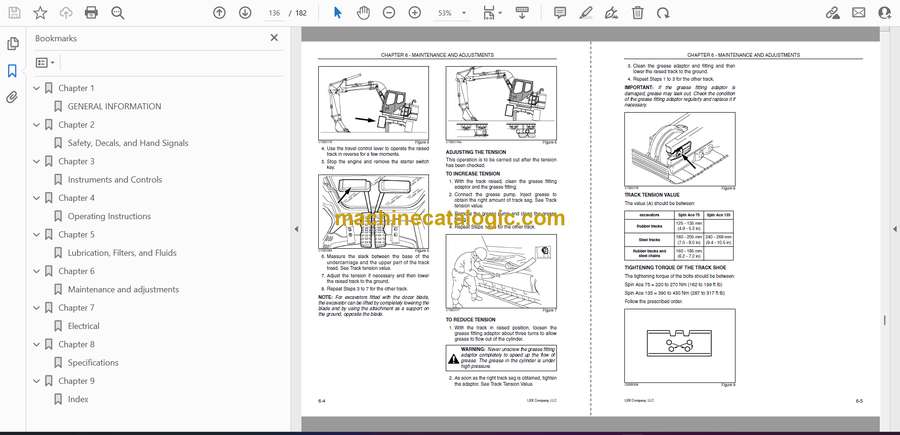
Task: Collapse the Chapter 5 bookmark
Action: [x=37, y=235]
